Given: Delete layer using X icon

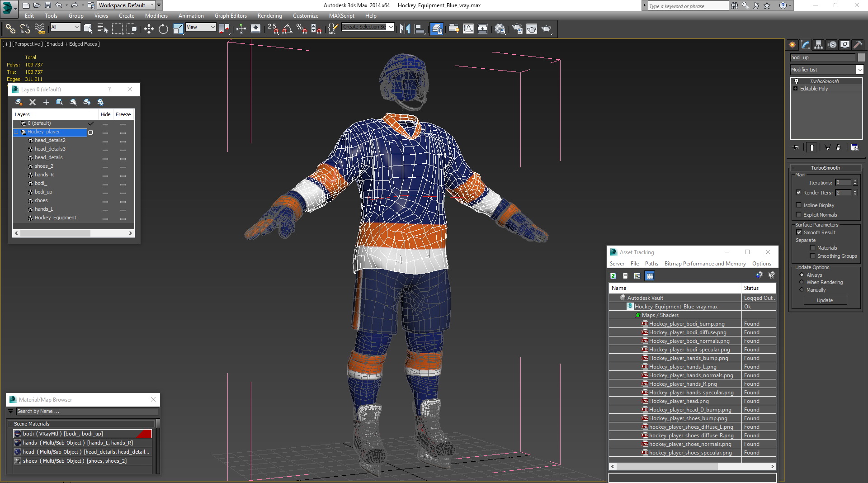Looking at the screenshot, I should click(33, 102).
